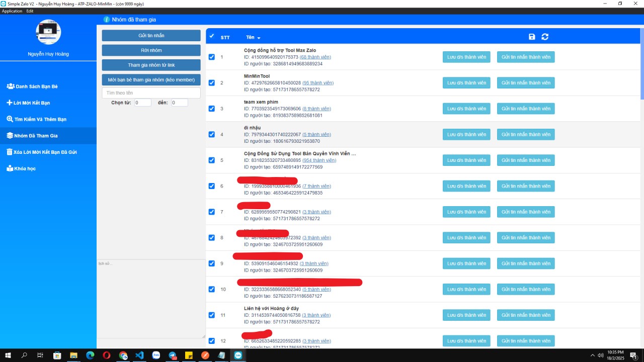Open the Edit menu
The height and width of the screenshot is (362, 644).
(30, 11)
